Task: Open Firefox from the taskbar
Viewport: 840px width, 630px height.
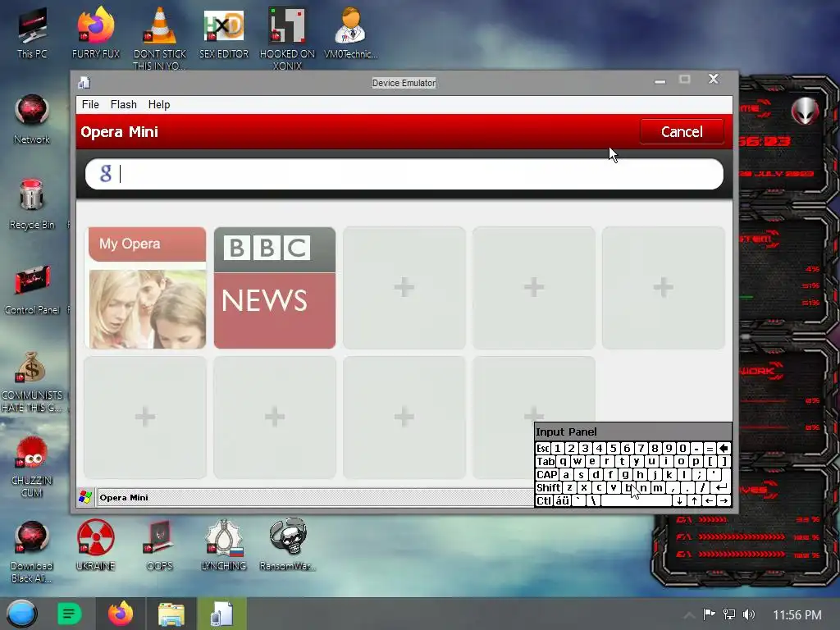Action: click(121, 614)
